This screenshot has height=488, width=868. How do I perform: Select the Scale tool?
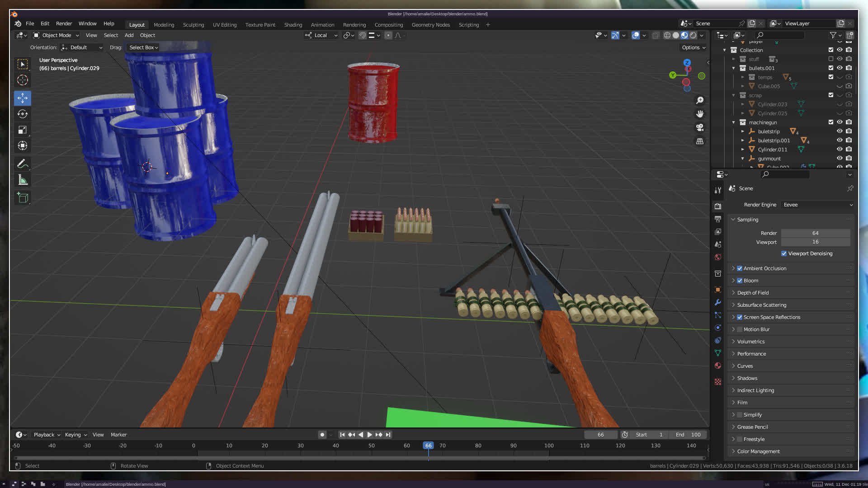pos(23,130)
